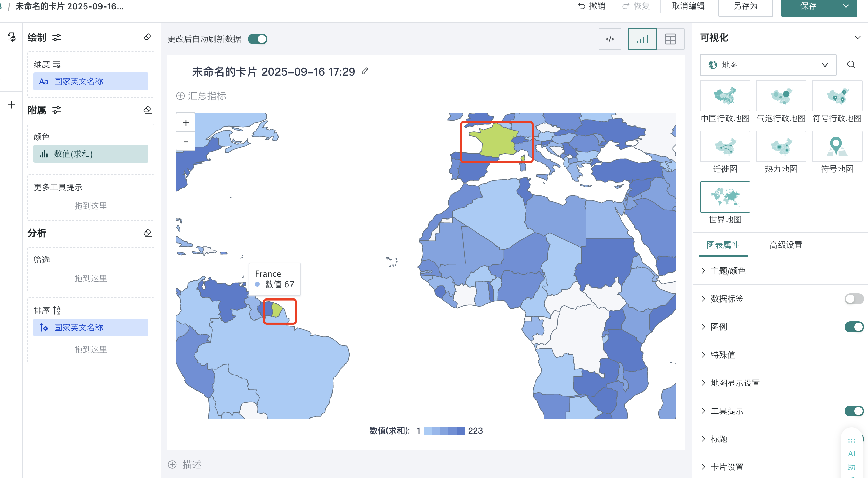
Task: Click the refresh dataset icon in left sidebar
Action: click(x=12, y=37)
